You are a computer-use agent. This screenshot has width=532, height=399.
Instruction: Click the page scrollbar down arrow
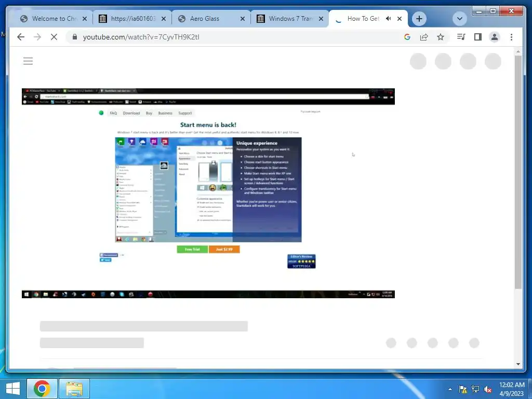tap(518, 364)
